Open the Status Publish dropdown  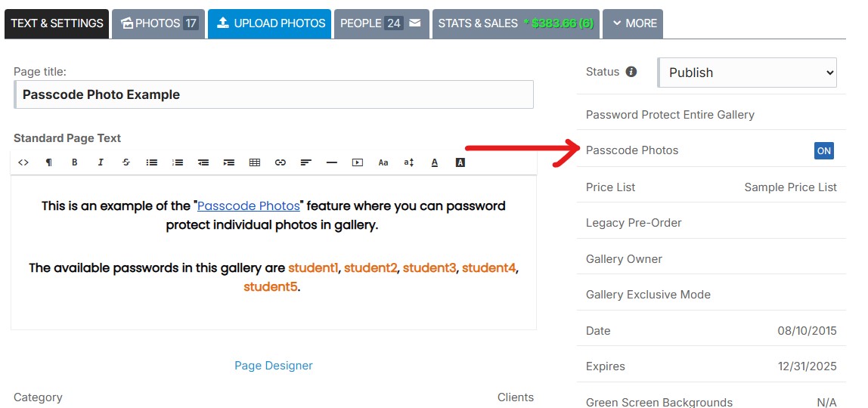tap(747, 73)
